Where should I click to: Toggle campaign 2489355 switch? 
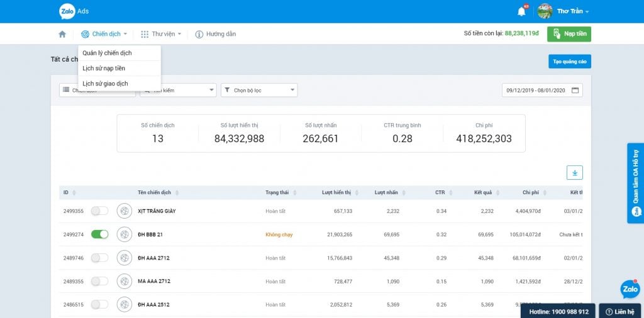[x=99, y=281]
